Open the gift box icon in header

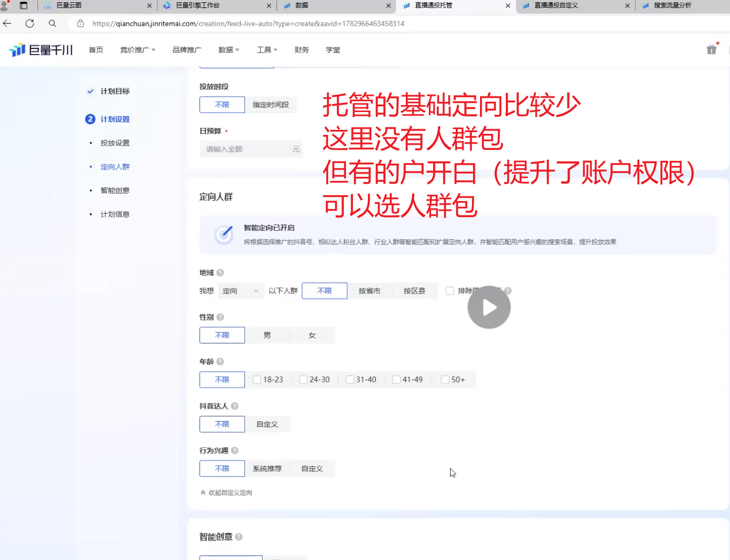[712, 49]
